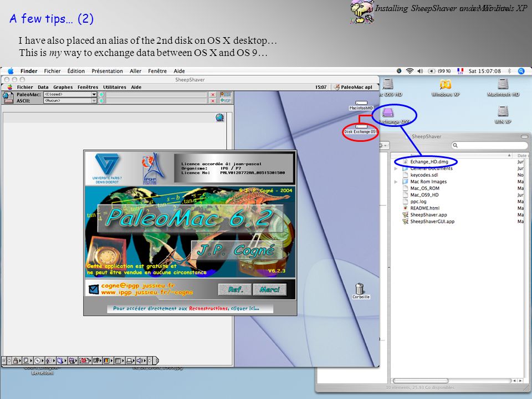Open the Wi-Fi status menu
Viewport: 532px width, 399px height.
point(410,71)
